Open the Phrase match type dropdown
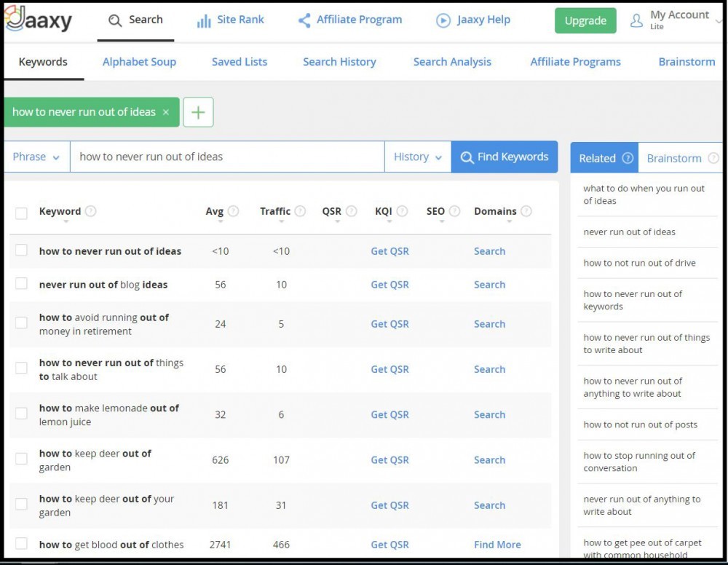 click(x=36, y=157)
